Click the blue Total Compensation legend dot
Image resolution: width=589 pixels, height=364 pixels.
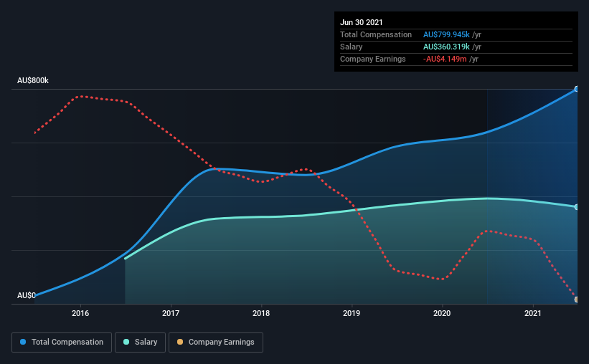(x=23, y=342)
